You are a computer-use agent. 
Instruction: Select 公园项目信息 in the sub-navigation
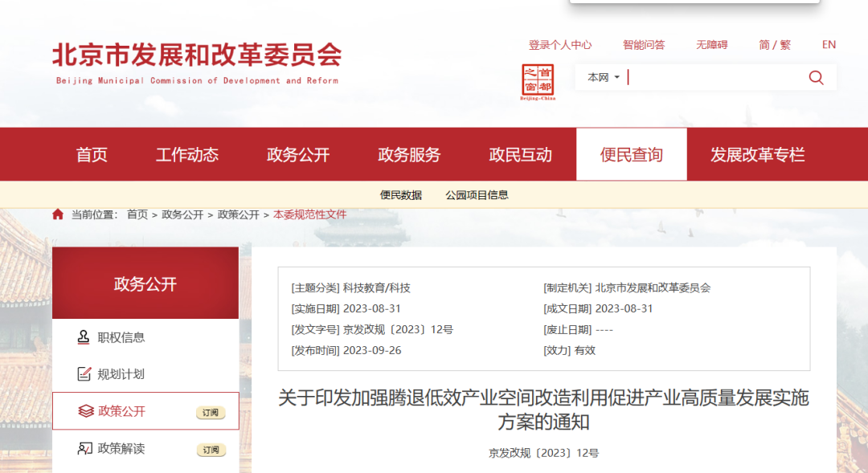pos(477,195)
